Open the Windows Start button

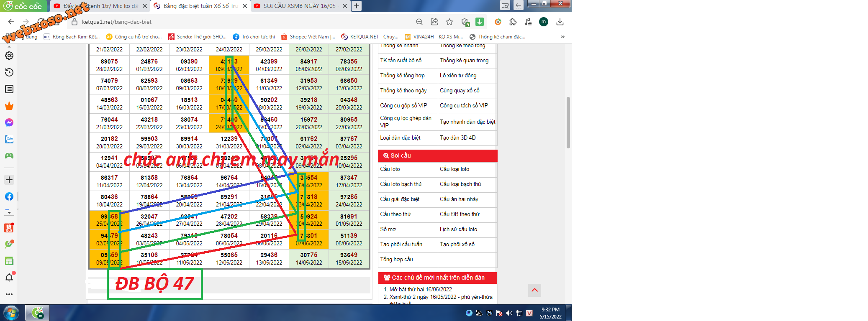tap(11, 313)
